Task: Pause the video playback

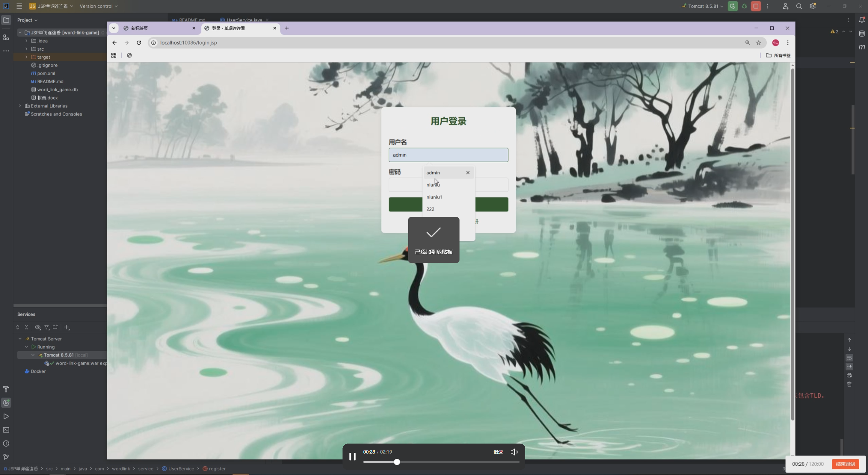Action: [352, 456]
